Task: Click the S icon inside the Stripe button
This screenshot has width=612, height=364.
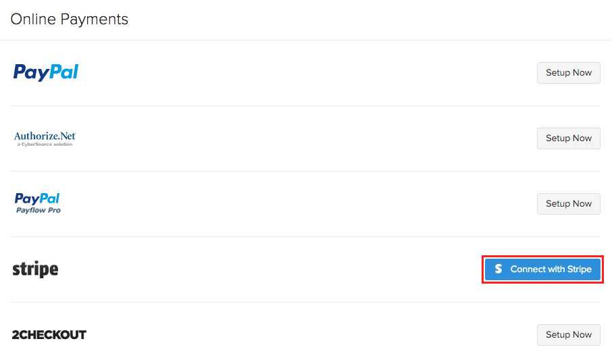Action: click(499, 269)
